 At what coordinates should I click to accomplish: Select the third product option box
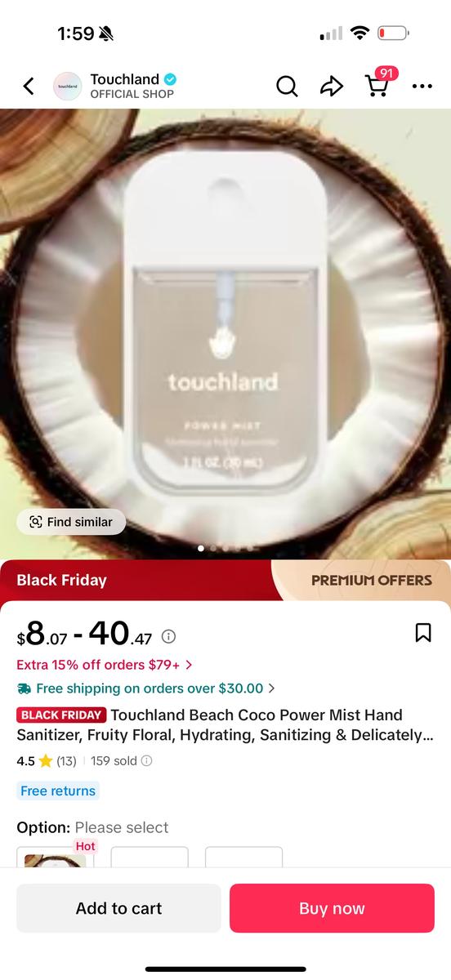pyautogui.click(x=243, y=856)
